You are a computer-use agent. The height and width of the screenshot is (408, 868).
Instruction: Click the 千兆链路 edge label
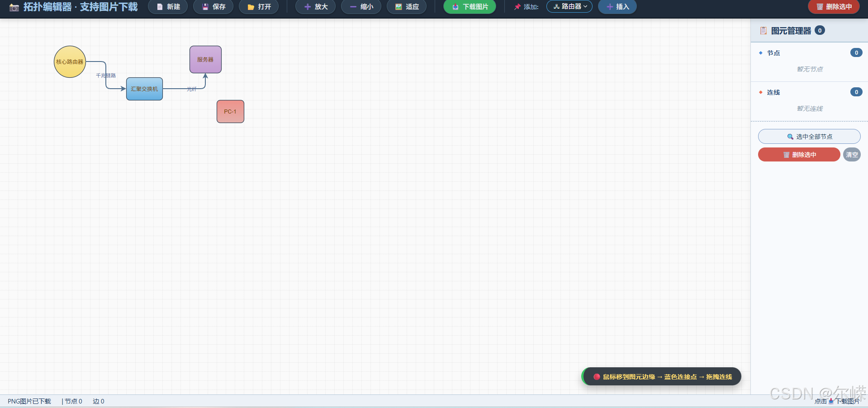pyautogui.click(x=106, y=76)
